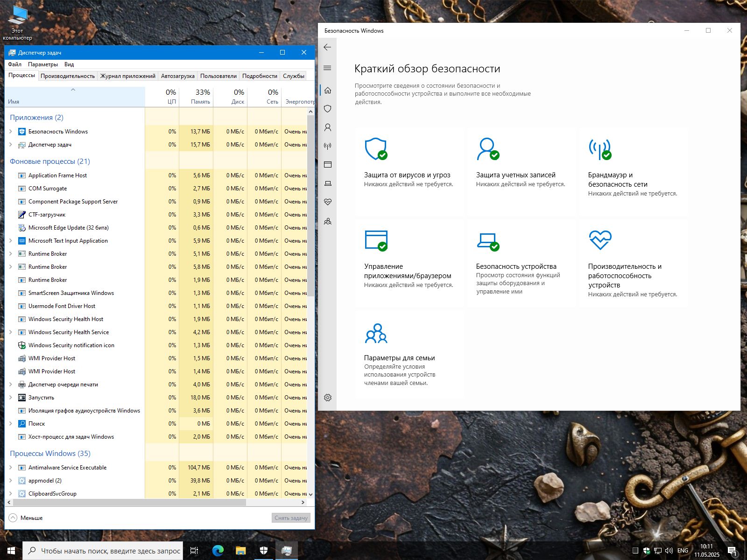
Task: Switch to Производительность tab
Action: [x=68, y=76]
